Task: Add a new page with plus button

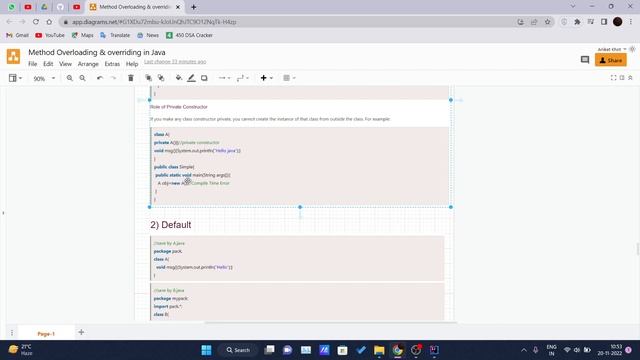Action: point(81,332)
